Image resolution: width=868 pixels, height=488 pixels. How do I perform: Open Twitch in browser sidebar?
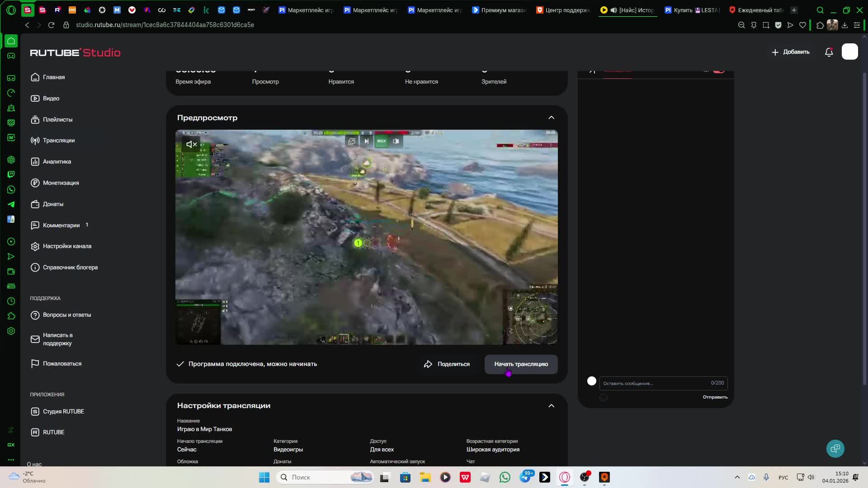click(x=11, y=174)
